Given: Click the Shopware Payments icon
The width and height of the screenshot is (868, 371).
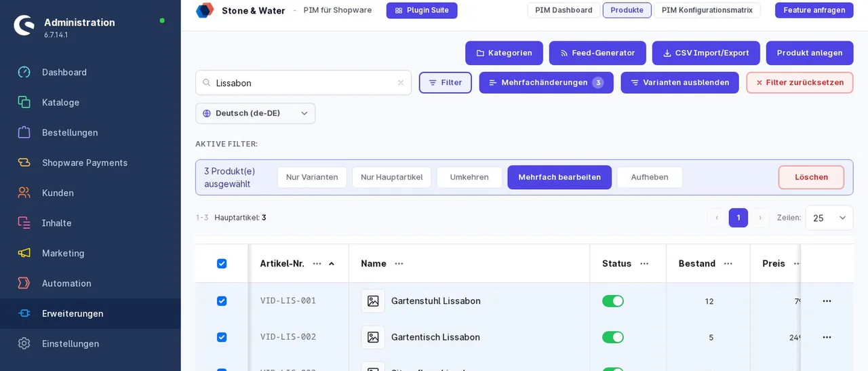Looking at the screenshot, I should (x=24, y=162).
